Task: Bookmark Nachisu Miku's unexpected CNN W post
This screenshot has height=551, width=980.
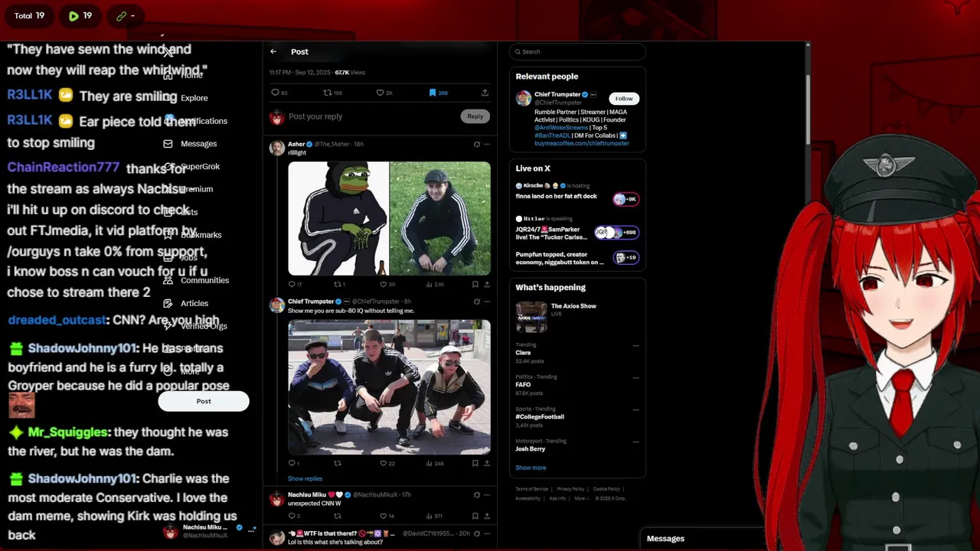Action: pyautogui.click(x=475, y=516)
